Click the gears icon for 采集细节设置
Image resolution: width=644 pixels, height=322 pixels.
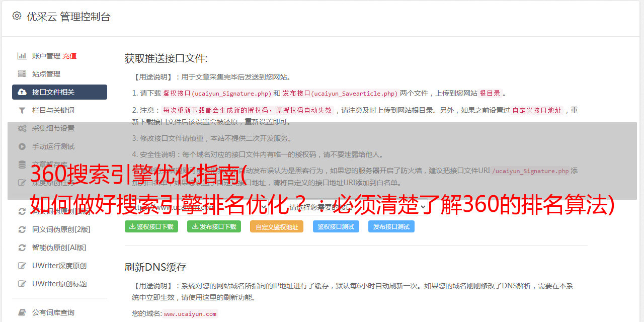coord(22,128)
